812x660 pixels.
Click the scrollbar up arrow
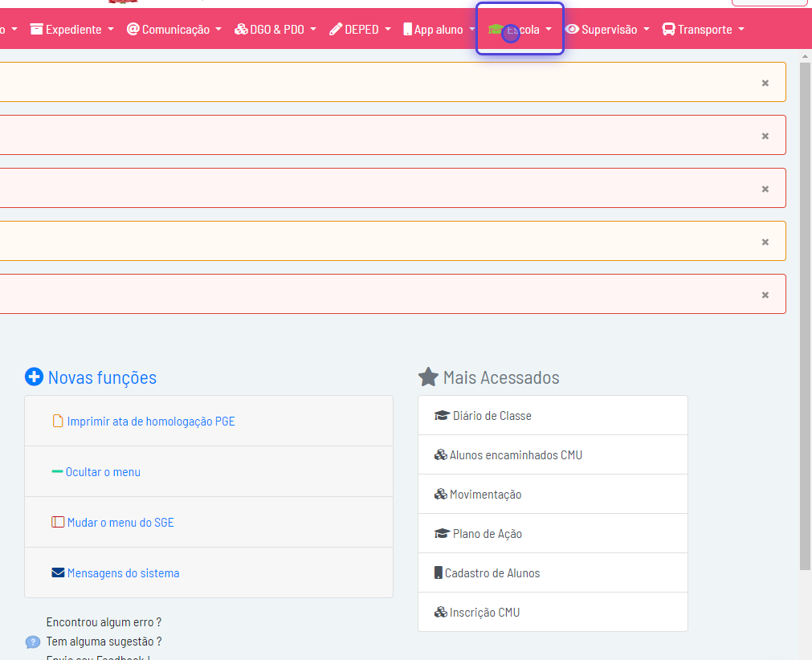pos(806,56)
